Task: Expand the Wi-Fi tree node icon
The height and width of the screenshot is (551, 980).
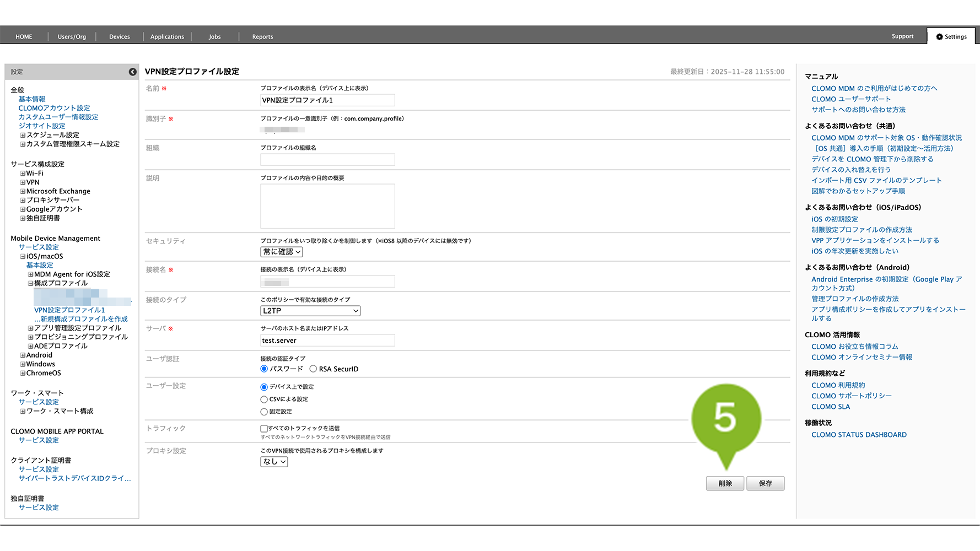Action: point(23,174)
